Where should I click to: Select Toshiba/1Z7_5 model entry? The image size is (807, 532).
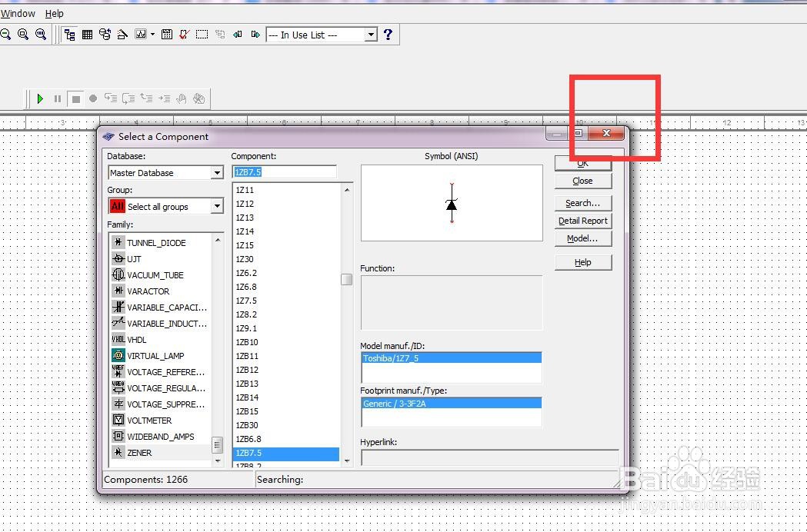point(452,358)
